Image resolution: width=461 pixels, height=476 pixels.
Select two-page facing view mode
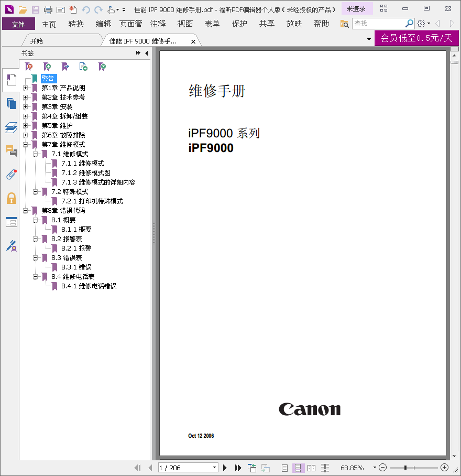(x=311, y=468)
